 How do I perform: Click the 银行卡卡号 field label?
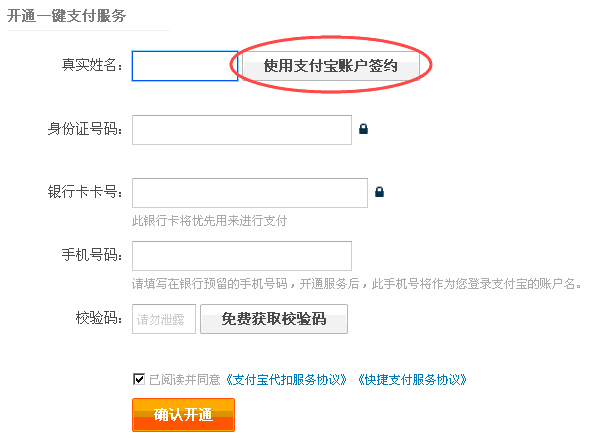pyautogui.click(x=85, y=193)
